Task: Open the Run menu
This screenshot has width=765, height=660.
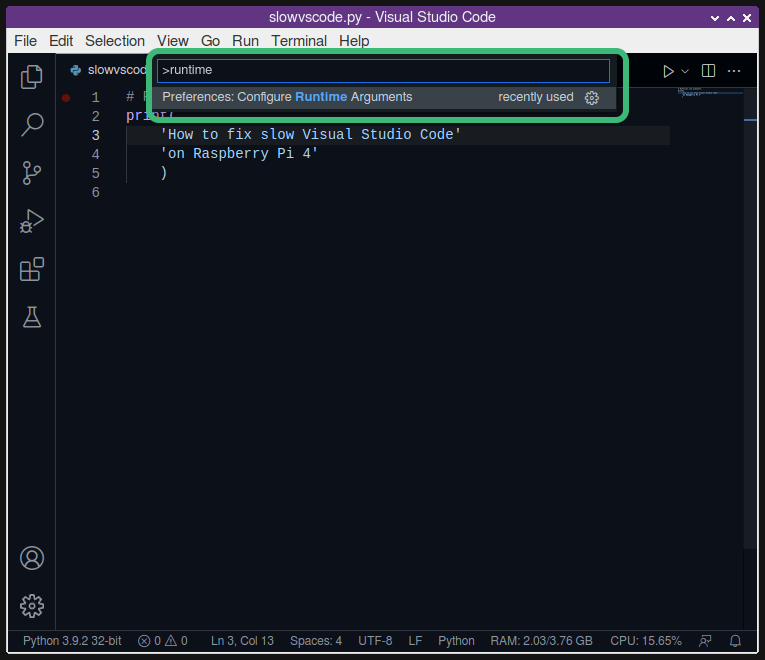Action: click(x=245, y=41)
